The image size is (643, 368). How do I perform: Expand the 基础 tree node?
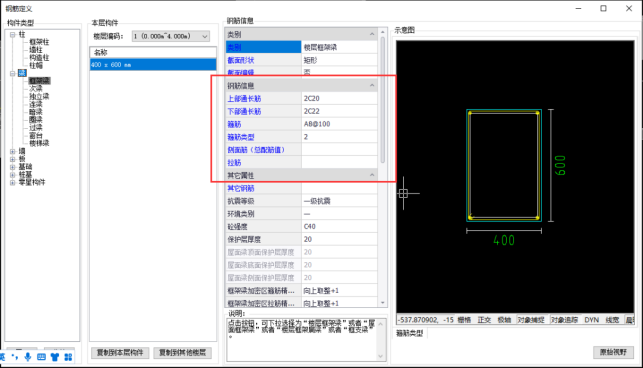(x=13, y=167)
